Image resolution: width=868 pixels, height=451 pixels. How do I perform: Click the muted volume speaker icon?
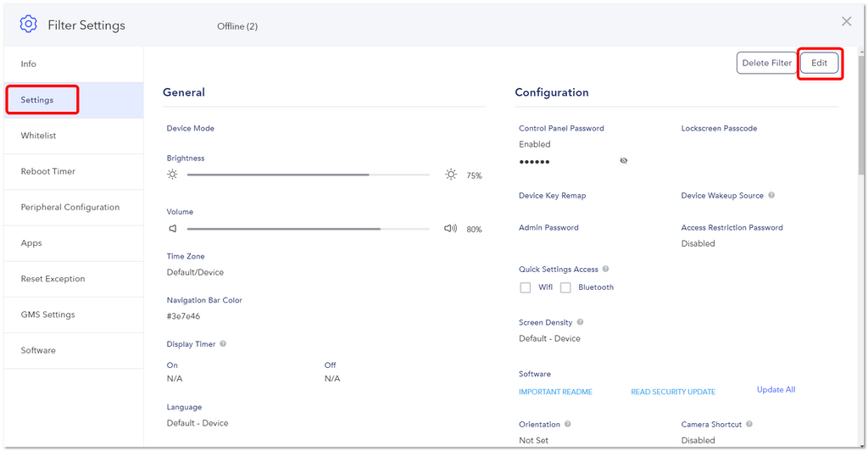pyautogui.click(x=173, y=229)
